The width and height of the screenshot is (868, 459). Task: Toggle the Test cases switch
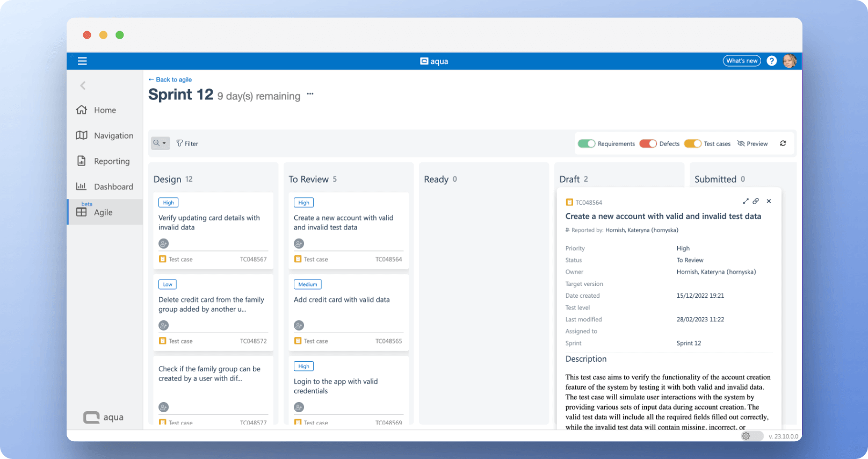tap(692, 144)
